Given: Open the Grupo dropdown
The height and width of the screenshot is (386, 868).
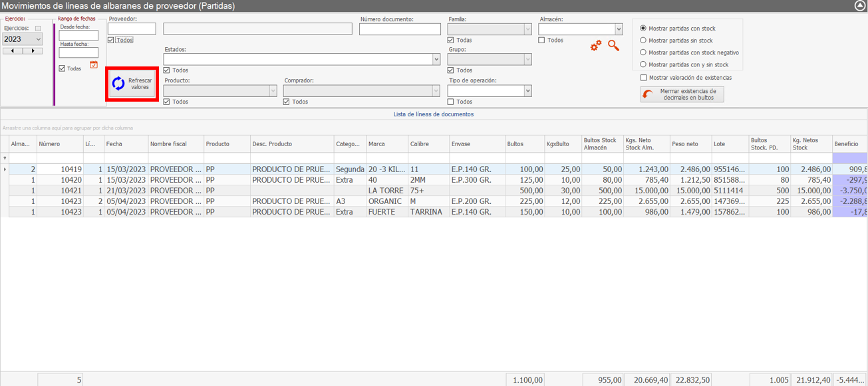Looking at the screenshot, I should pyautogui.click(x=528, y=59).
